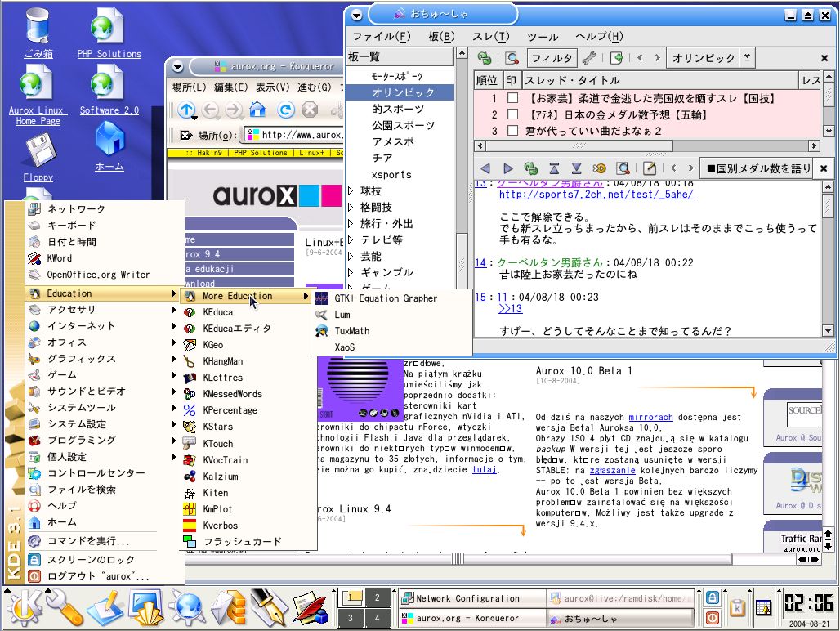Click the panel clock showing 02:06
Image resolution: width=840 pixels, height=631 pixels.
tap(809, 603)
